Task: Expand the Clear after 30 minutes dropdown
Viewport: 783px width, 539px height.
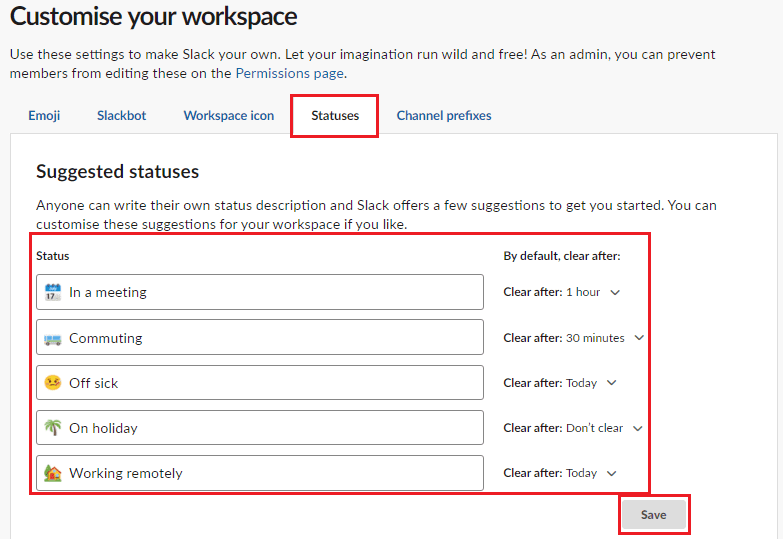Action: (574, 338)
